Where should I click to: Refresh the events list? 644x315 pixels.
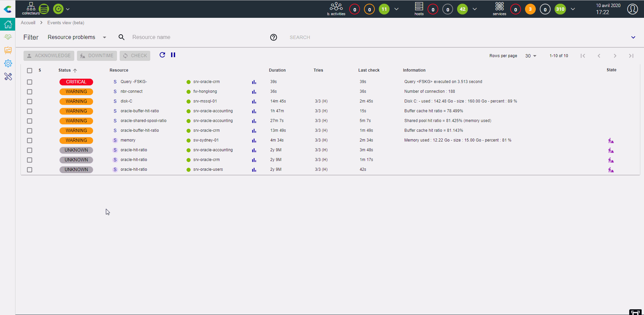click(x=162, y=55)
